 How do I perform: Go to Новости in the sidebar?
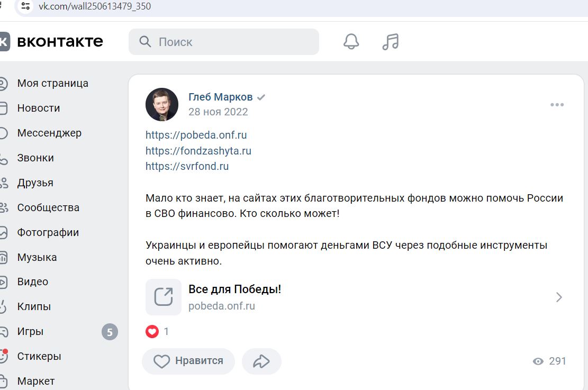tap(38, 108)
